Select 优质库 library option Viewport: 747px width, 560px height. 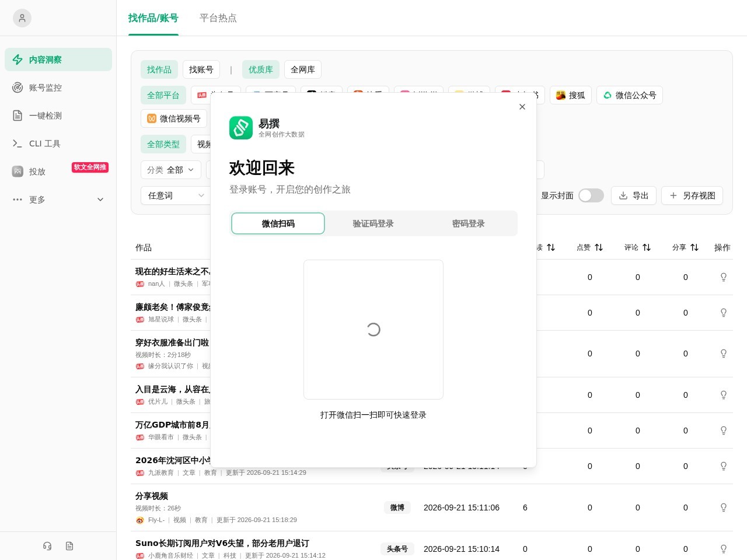coord(261,69)
